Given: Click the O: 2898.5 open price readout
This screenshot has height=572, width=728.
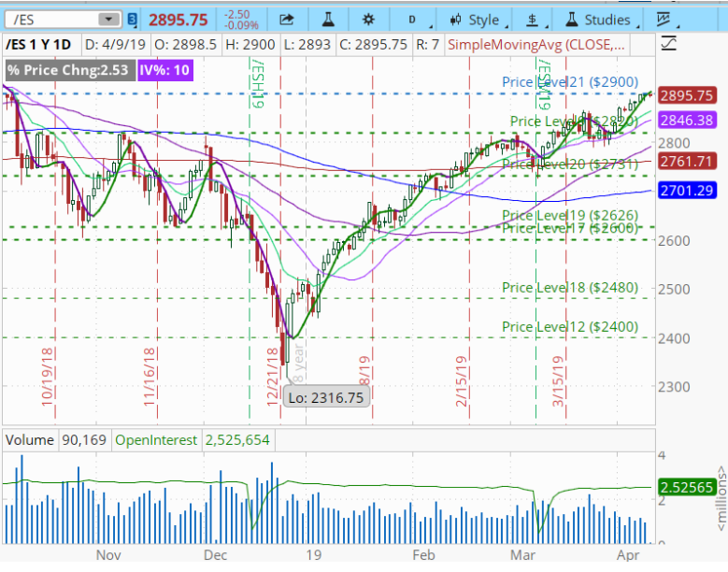Looking at the screenshot, I should 185,45.
